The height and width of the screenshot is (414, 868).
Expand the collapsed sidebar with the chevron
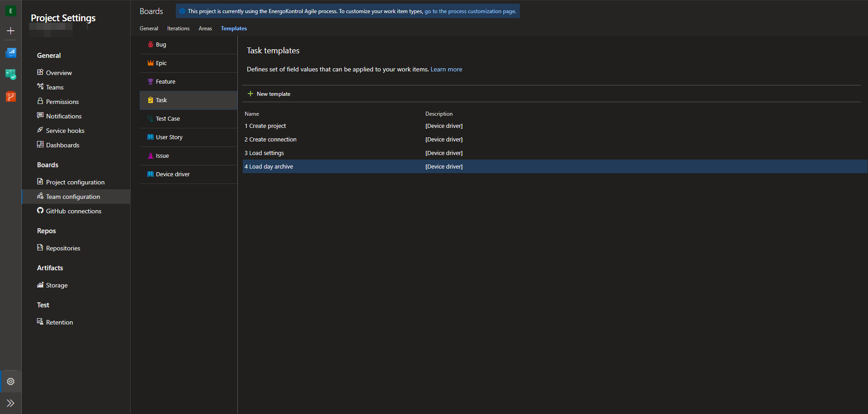tap(10, 403)
